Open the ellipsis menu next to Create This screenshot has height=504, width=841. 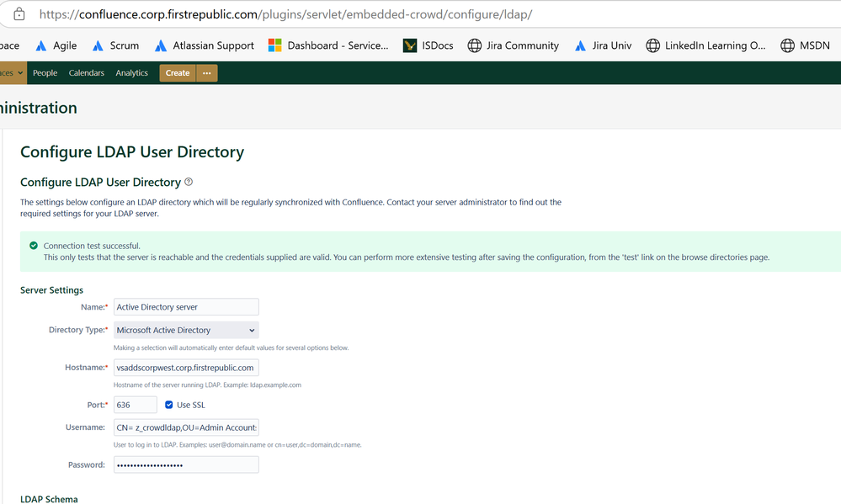click(x=207, y=73)
